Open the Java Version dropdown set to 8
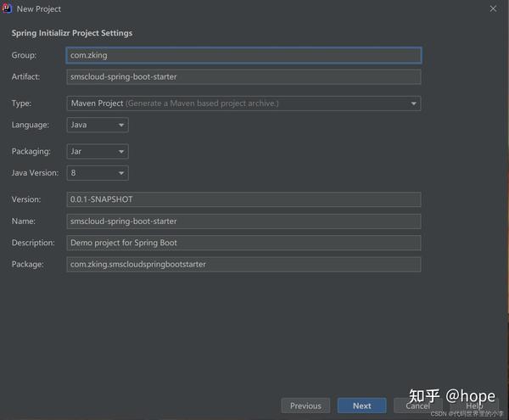Screen dimensions: 509x420 98,173
